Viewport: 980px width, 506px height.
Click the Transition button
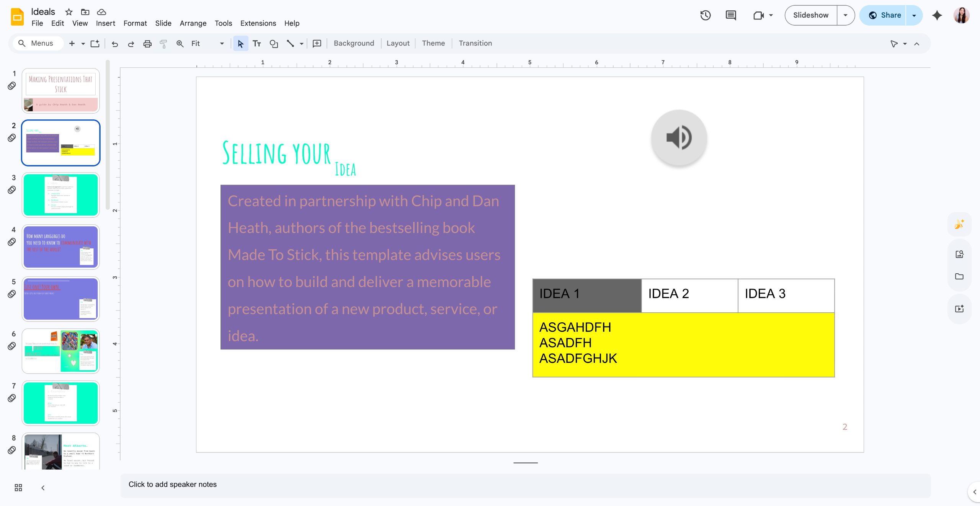pyautogui.click(x=475, y=43)
